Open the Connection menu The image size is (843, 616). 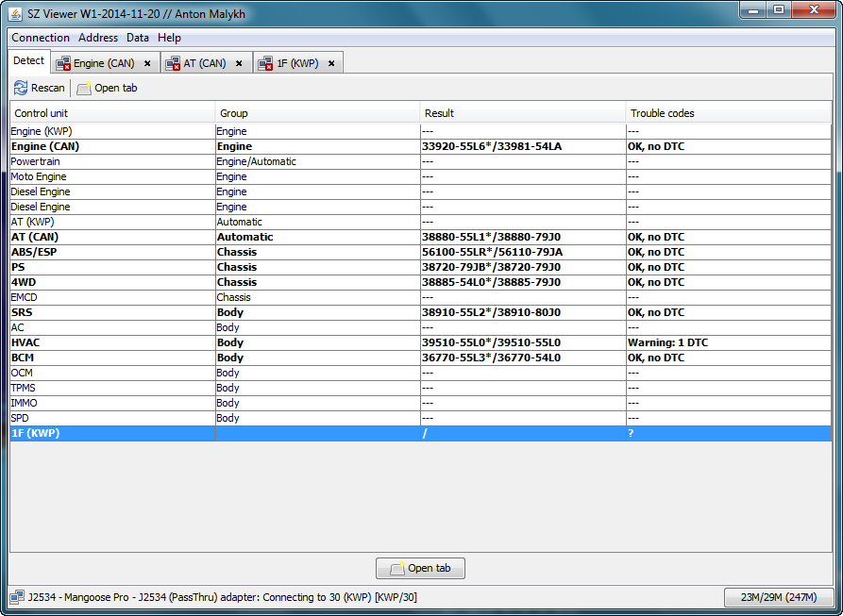pyautogui.click(x=41, y=38)
